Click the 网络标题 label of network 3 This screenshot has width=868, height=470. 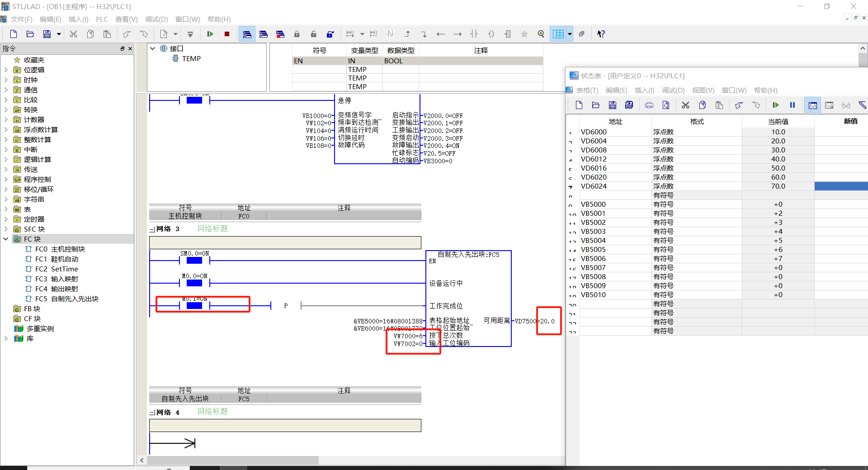click(x=212, y=228)
